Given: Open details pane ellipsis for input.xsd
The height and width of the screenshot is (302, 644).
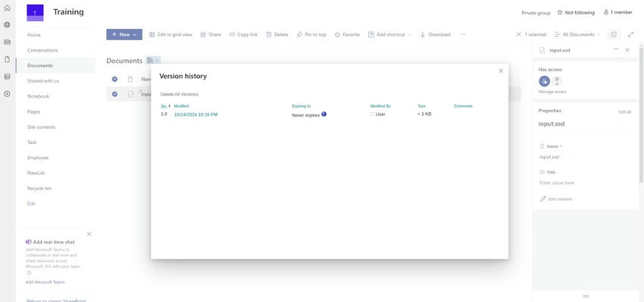Looking at the screenshot, I should [x=616, y=50].
